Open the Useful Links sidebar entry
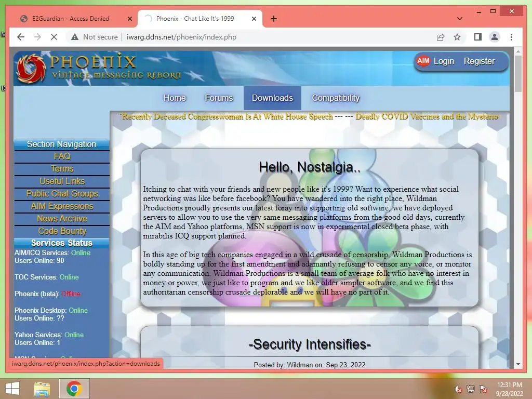 tap(62, 181)
